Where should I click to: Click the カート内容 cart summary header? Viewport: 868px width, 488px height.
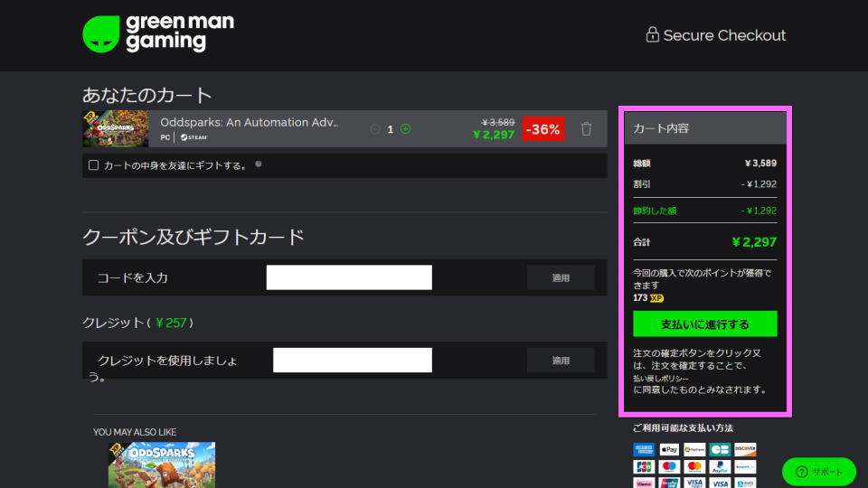click(x=705, y=128)
